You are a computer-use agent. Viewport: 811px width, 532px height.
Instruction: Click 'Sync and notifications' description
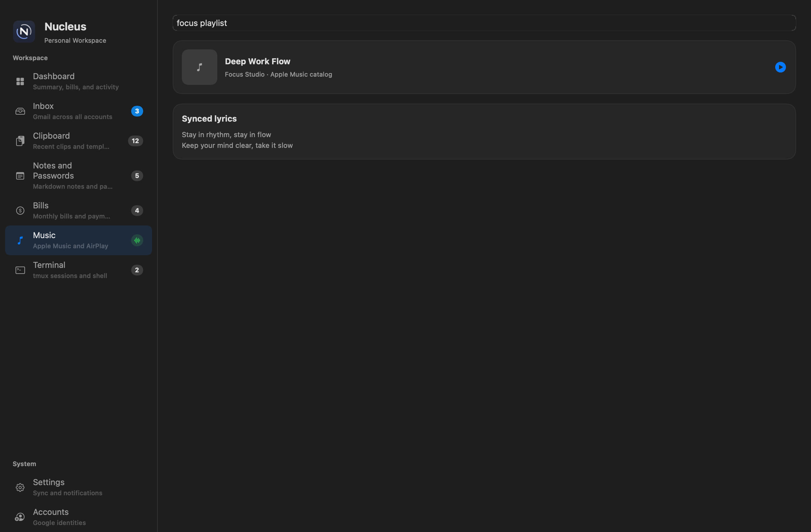pos(67,493)
